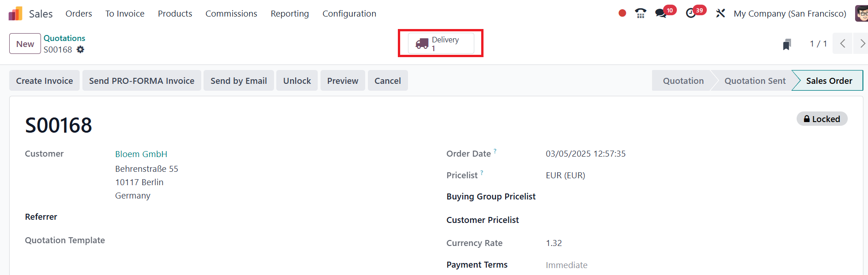Screen dimensions: 868x275
Task: Open the Reporting menu
Action: coord(290,14)
